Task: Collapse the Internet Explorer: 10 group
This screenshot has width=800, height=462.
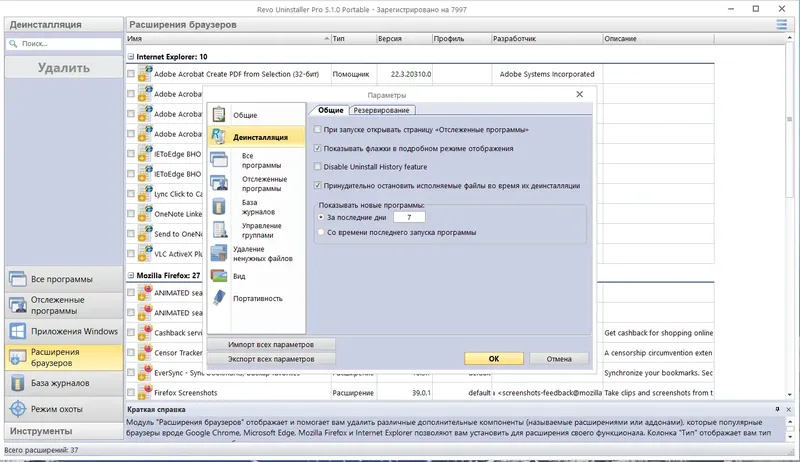Action: 131,57
